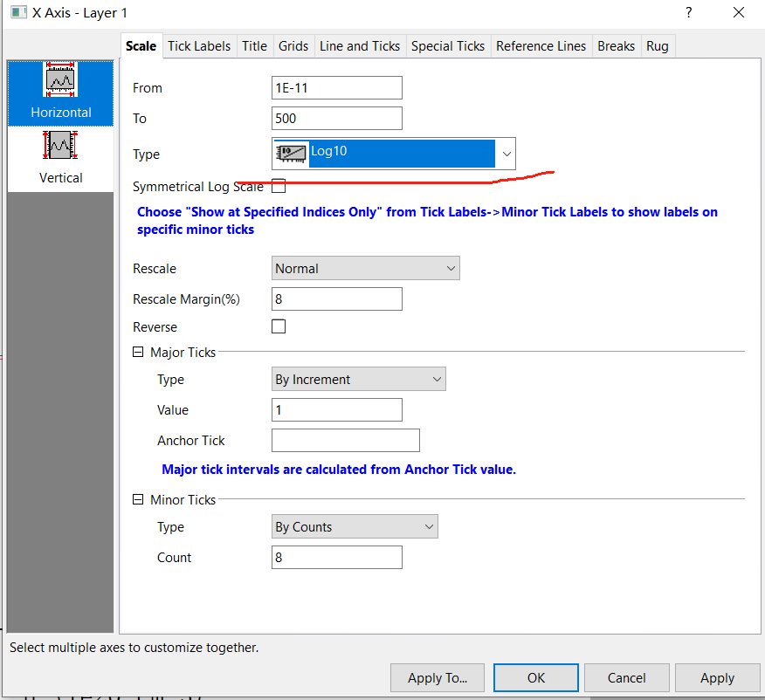The width and height of the screenshot is (765, 700).
Task: Click the blue "Show at Specified Indices" note
Action: pyautogui.click(x=427, y=220)
